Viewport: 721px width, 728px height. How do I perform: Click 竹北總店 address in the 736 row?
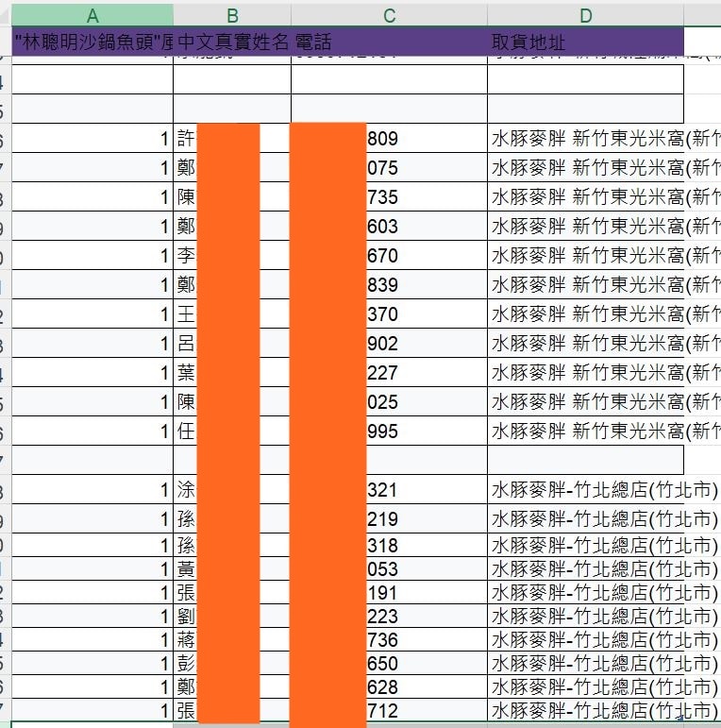point(585,639)
